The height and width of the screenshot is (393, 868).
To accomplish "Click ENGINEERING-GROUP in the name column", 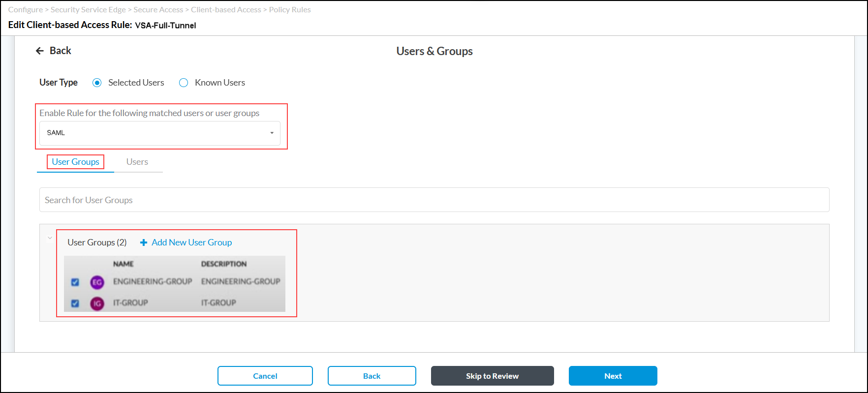I will [153, 281].
